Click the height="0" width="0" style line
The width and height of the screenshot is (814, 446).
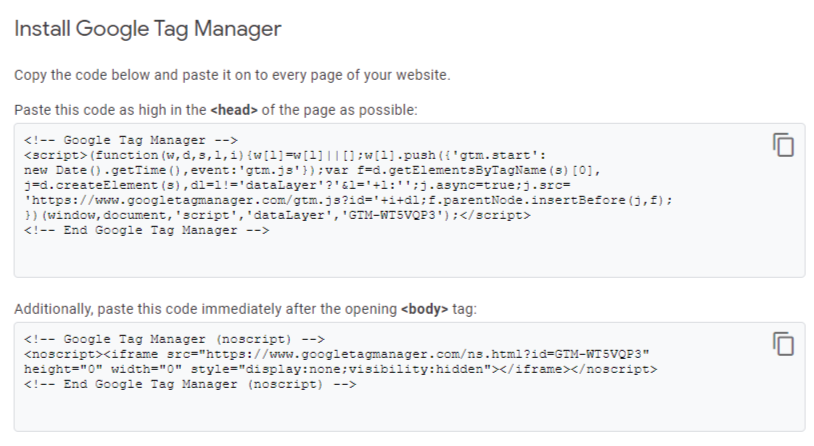tap(341, 370)
